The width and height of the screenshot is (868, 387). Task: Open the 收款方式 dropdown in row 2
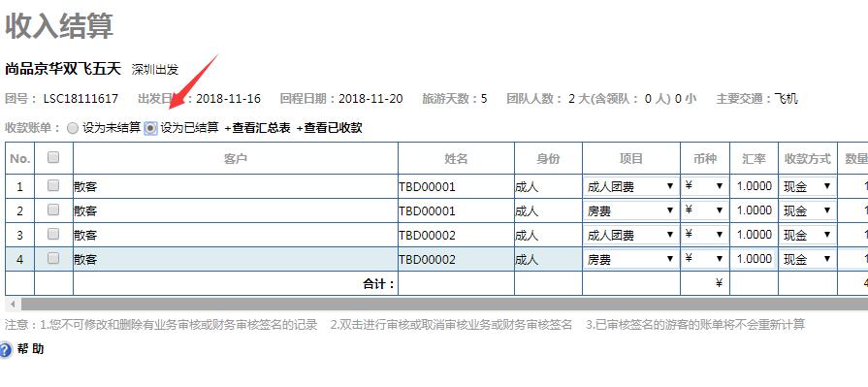807,210
